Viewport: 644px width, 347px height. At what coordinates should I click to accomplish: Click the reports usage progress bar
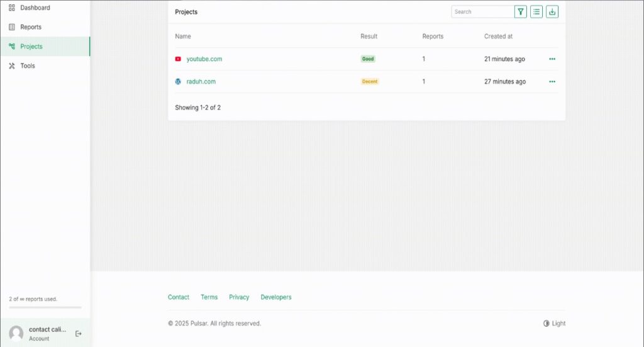click(45, 307)
